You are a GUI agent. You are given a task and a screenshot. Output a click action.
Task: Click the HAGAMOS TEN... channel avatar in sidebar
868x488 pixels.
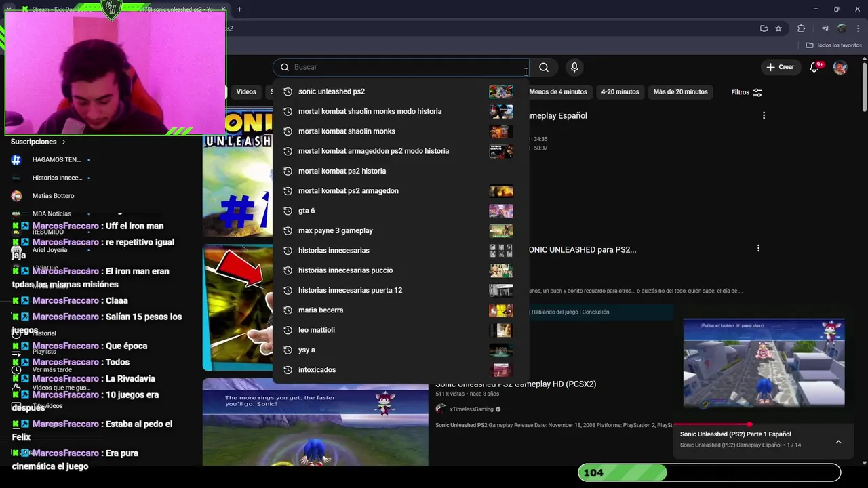point(16,160)
